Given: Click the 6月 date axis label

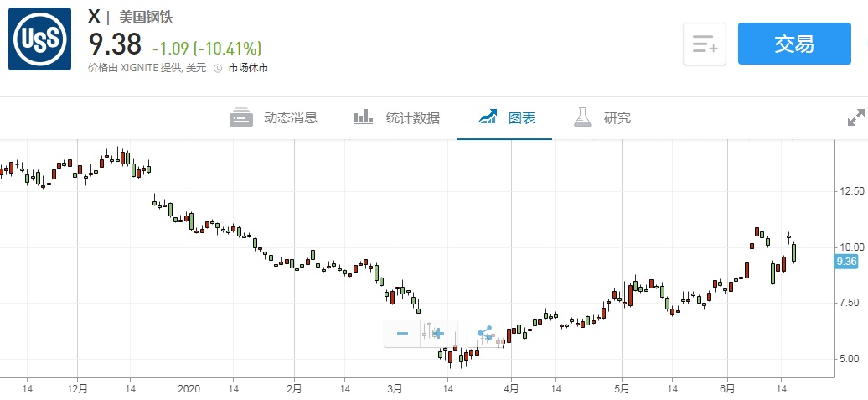Looking at the screenshot, I should tap(727, 389).
